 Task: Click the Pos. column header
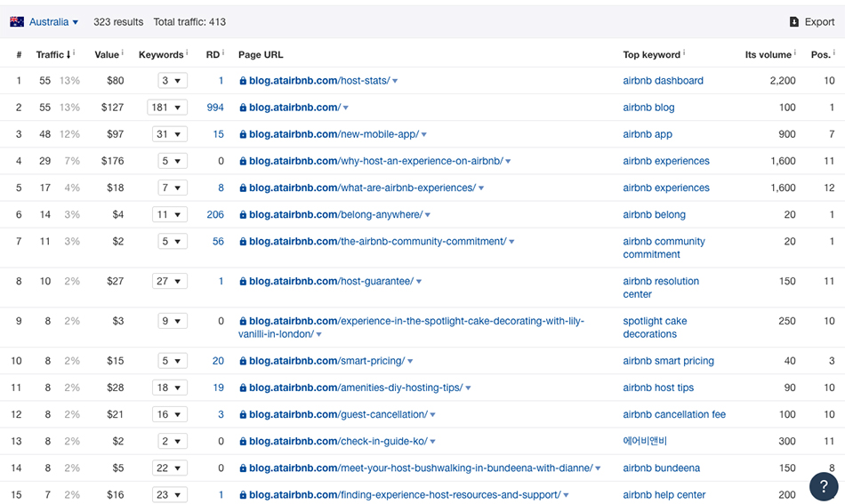click(x=820, y=54)
